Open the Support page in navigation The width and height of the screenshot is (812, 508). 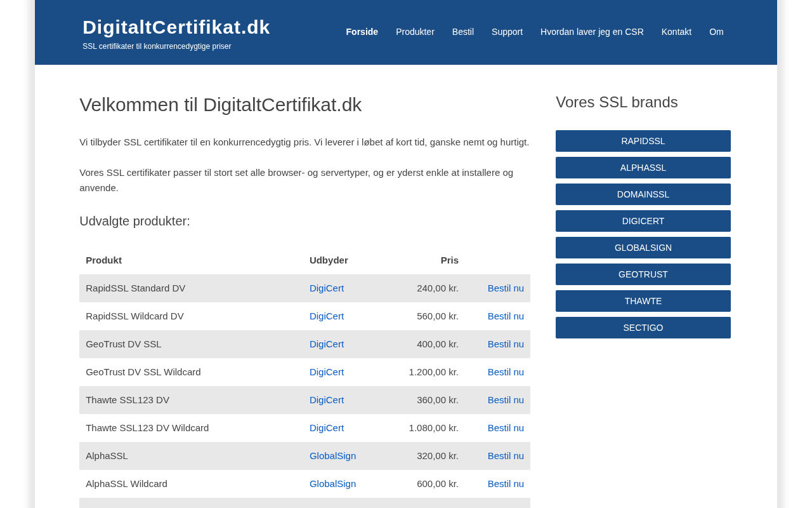pyautogui.click(x=507, y=32)
